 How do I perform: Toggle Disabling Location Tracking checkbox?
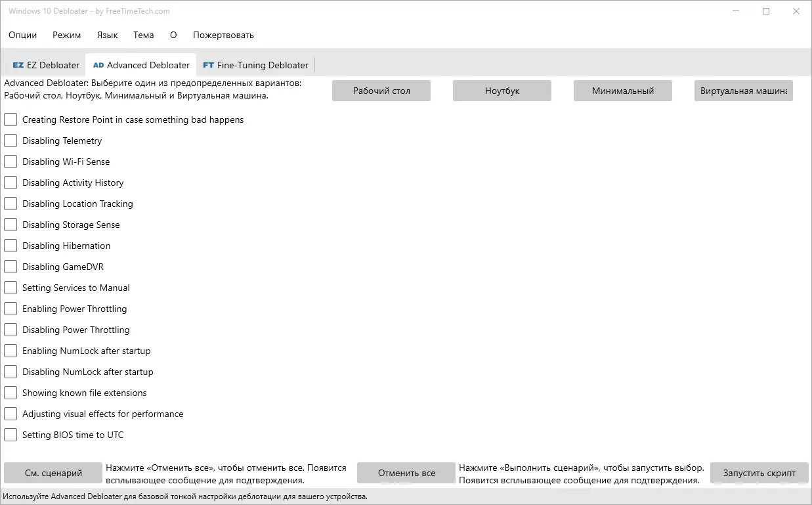point(11,204)
